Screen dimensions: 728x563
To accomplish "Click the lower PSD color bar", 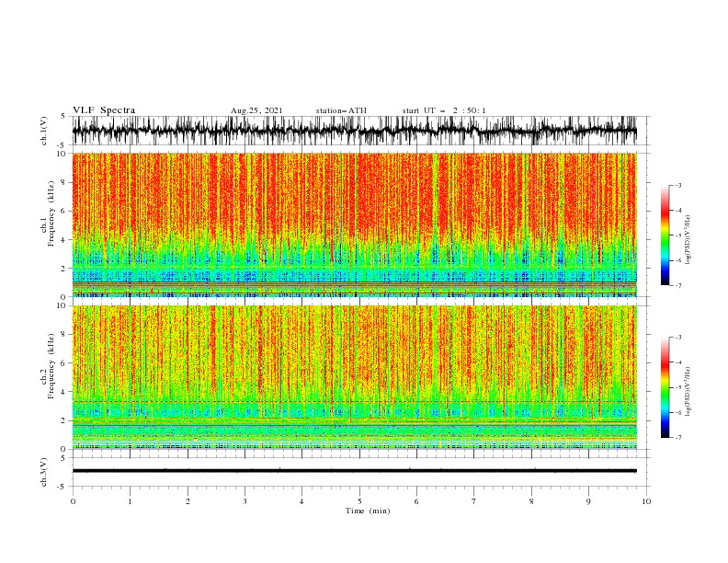I will tap(665, 387).
